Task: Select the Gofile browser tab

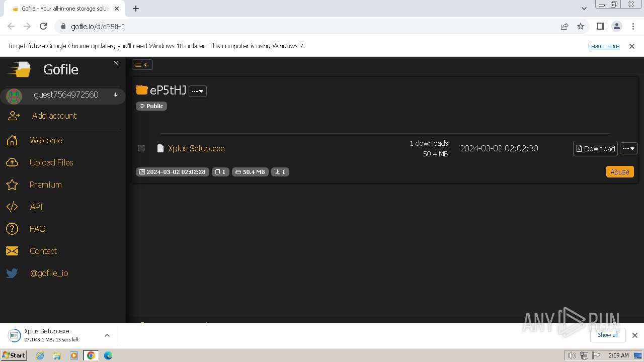Action: pos(65,9)
